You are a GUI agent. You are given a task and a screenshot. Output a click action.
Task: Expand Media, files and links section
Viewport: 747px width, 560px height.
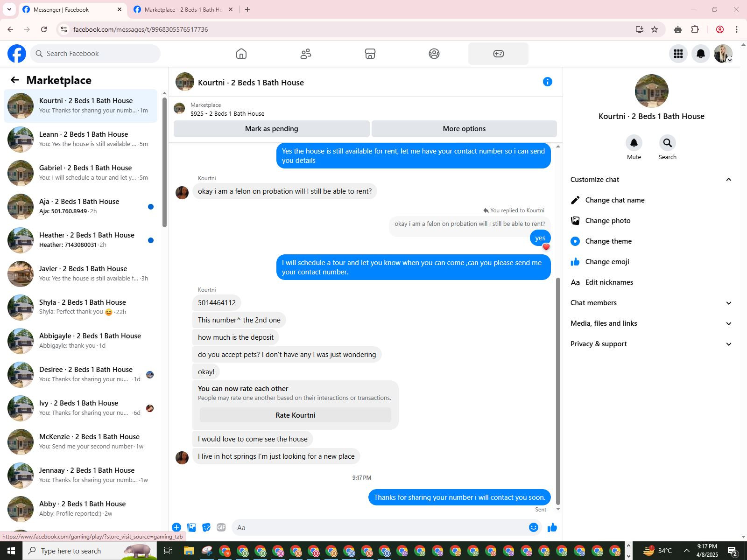click(651, 323)
